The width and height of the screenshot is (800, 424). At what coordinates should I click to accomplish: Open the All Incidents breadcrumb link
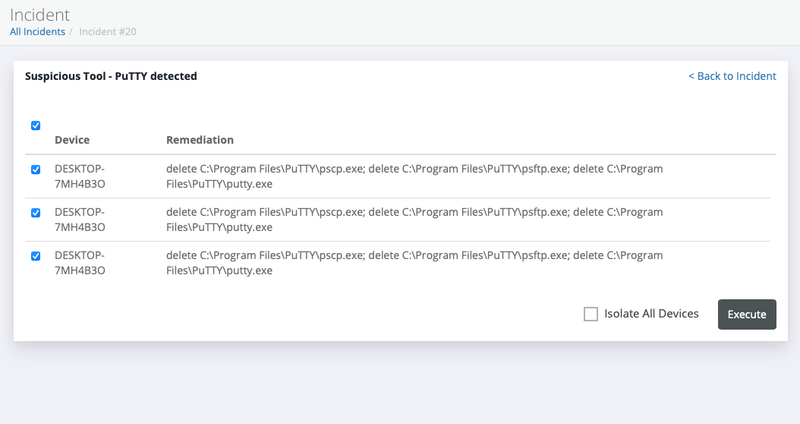coord(37,32)
